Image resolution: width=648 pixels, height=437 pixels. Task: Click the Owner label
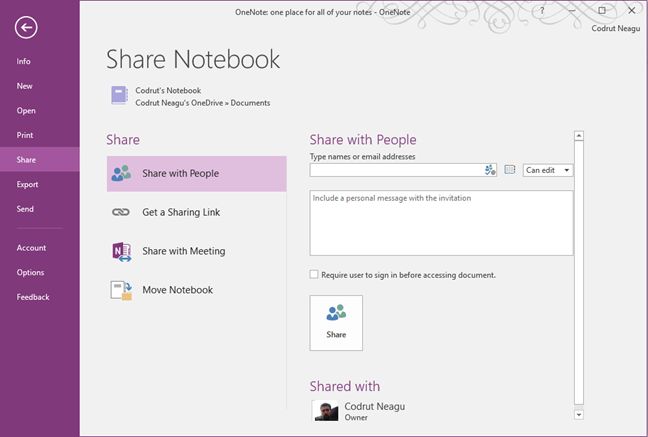[x=356, y=418]
